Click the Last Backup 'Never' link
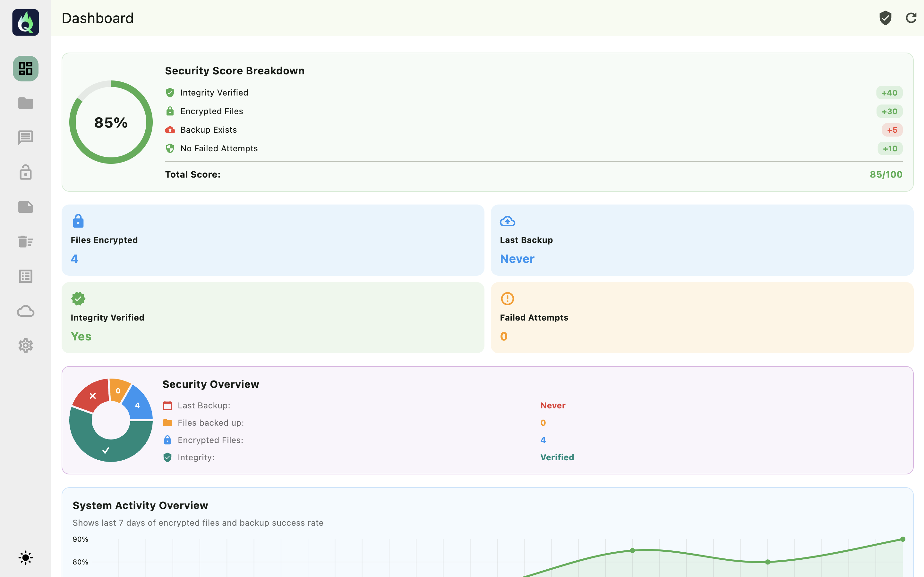This screenshot has width=924, height=577. [517, 259]
